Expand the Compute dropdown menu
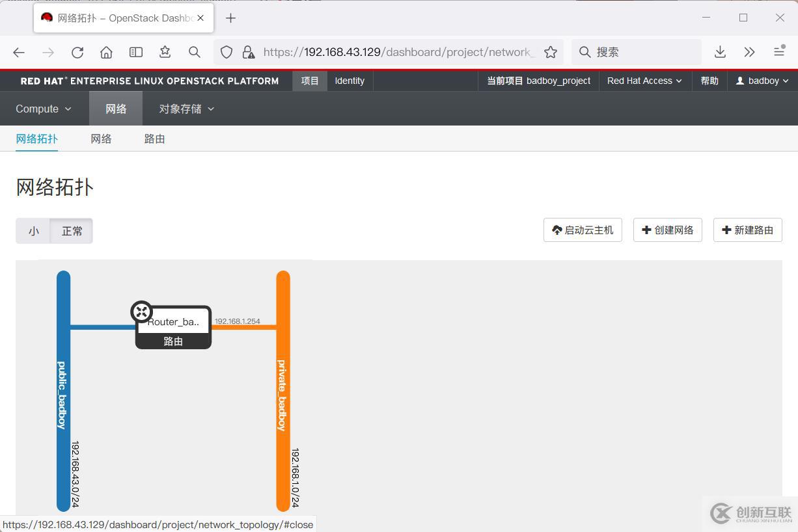 [44, 109]
